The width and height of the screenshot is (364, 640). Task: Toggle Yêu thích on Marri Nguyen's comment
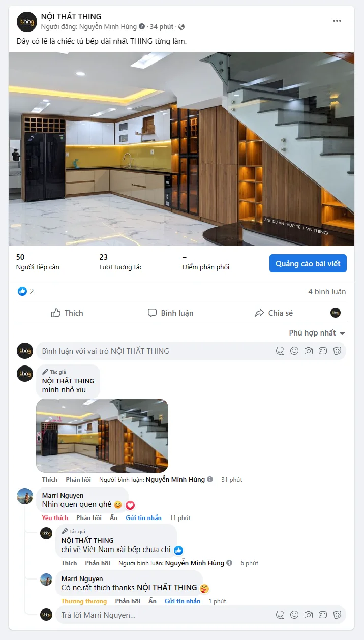pos(55,518)
